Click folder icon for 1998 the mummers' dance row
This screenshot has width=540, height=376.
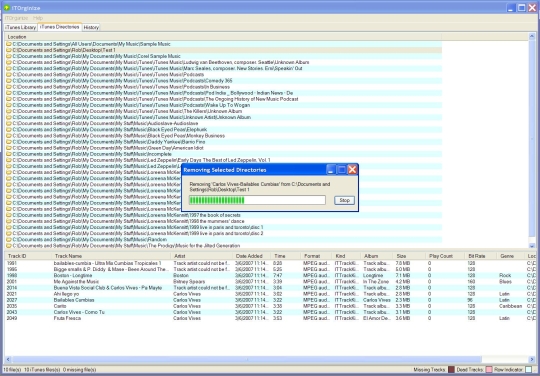(9, 221)
